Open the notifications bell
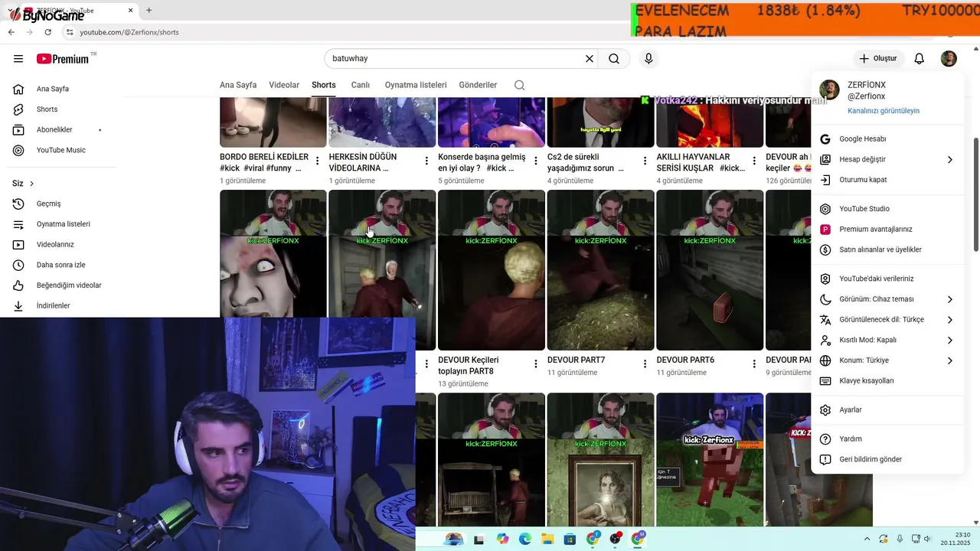The width and height of the screenshot is (980, 551). click(x=920, y=59)
